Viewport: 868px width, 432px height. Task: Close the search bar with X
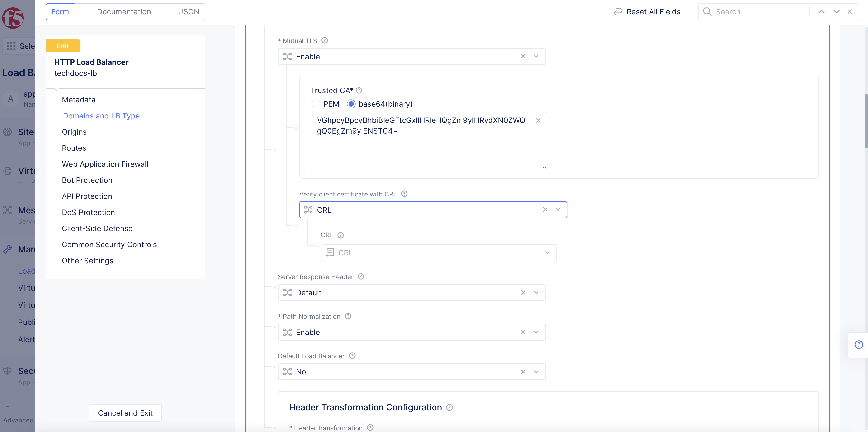(850, 12)
